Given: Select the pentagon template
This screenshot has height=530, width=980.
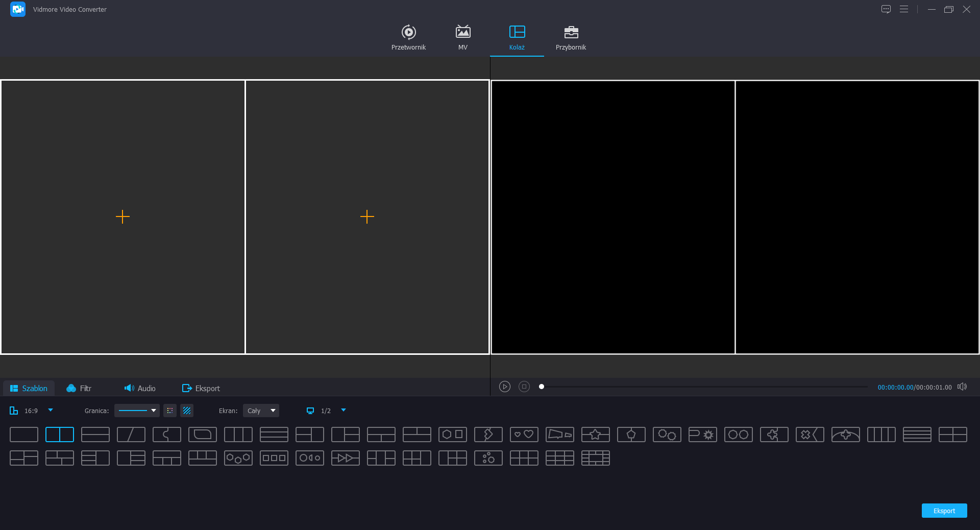Looking at the screenshot, I should [x=631, y=435].
